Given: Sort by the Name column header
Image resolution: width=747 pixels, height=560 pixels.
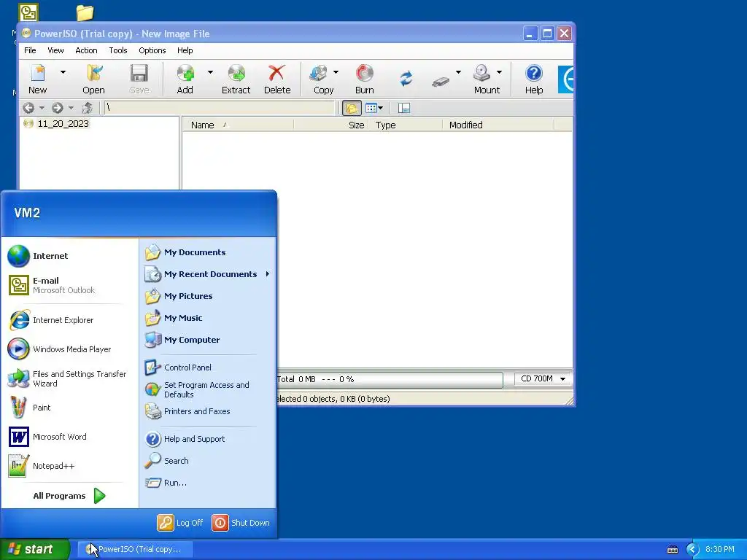Looking at the screenshot, I should tap(239, 125).
